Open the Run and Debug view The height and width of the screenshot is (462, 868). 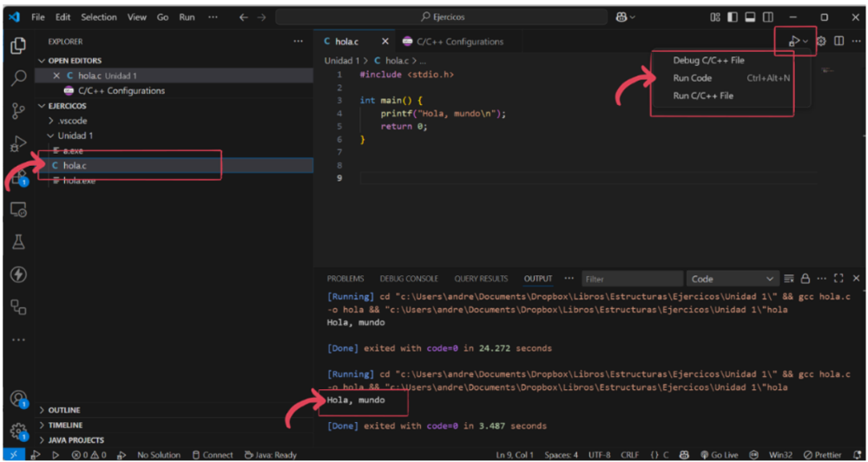[x=18, y=144]
